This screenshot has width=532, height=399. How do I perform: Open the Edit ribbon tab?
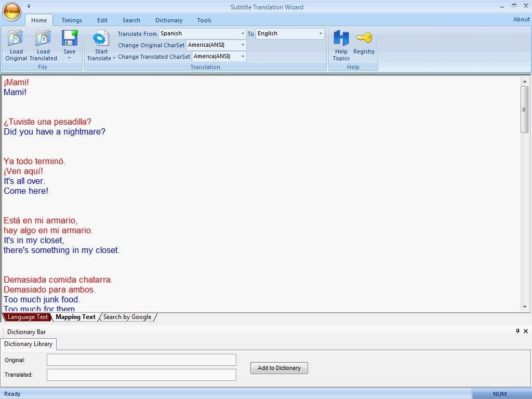(102, 20)
